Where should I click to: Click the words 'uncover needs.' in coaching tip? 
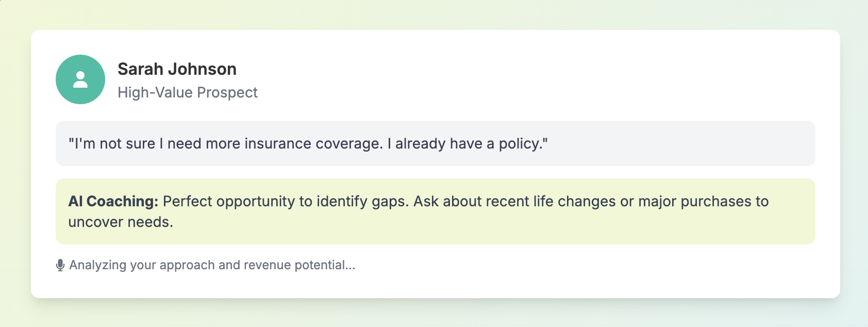coord(121,222)
